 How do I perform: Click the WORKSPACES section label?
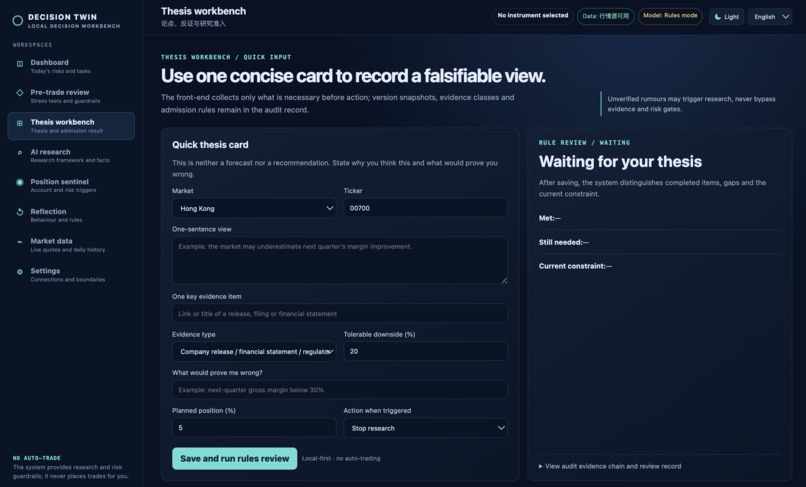pos(32,45)
